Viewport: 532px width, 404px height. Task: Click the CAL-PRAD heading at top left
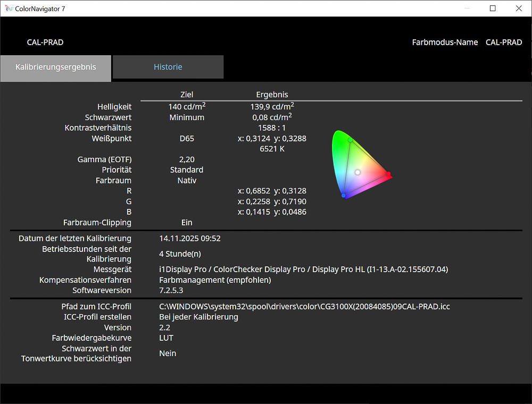45,43
